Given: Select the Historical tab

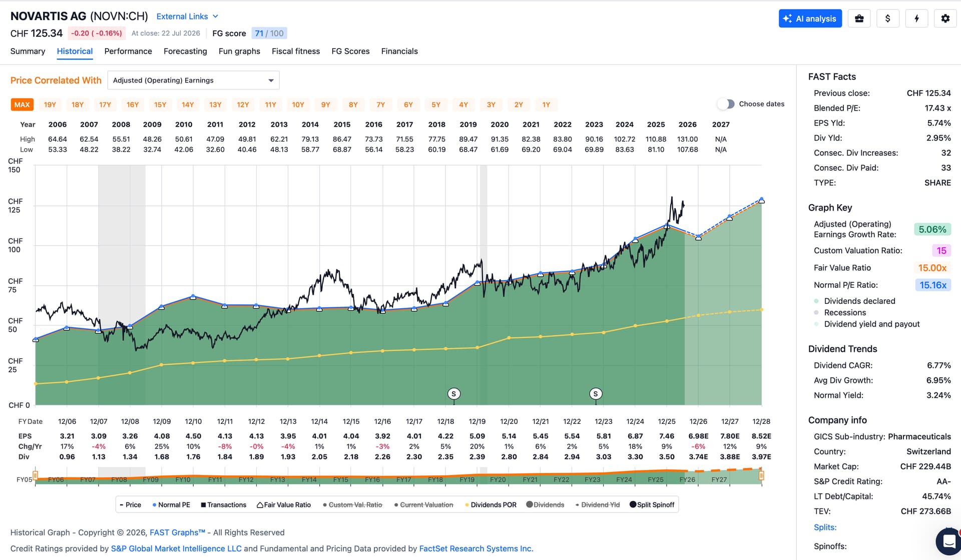Looking at the screenshot, I should tap(75, 51).
